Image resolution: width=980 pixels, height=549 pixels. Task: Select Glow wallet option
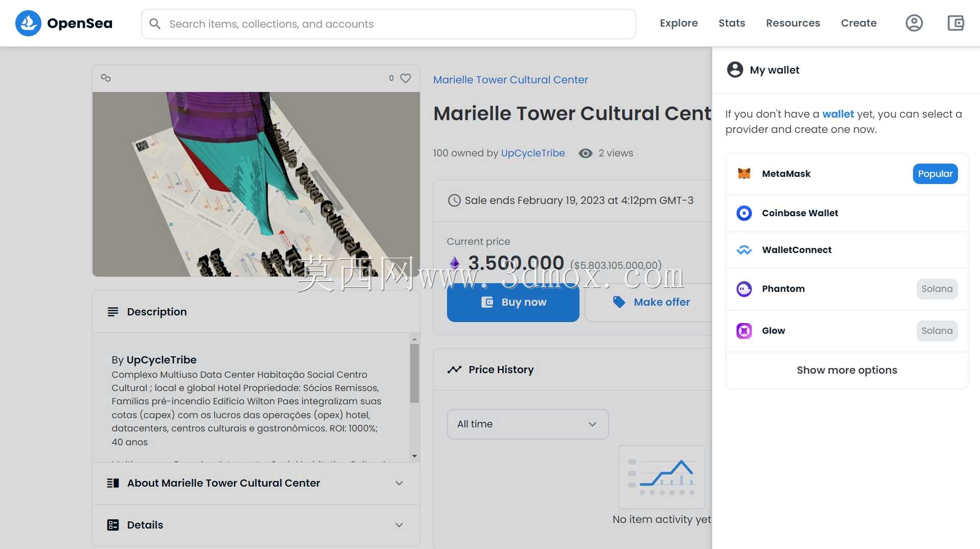[847, 331]
